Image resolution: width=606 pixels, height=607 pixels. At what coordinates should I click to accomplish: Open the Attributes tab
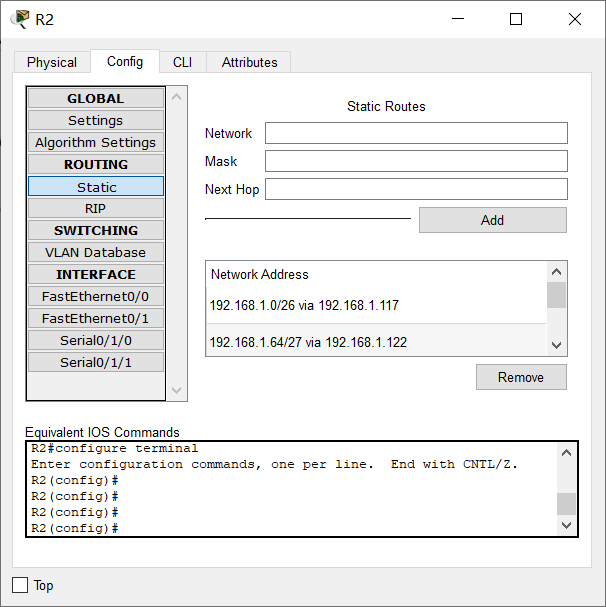(x=249, y=62)
